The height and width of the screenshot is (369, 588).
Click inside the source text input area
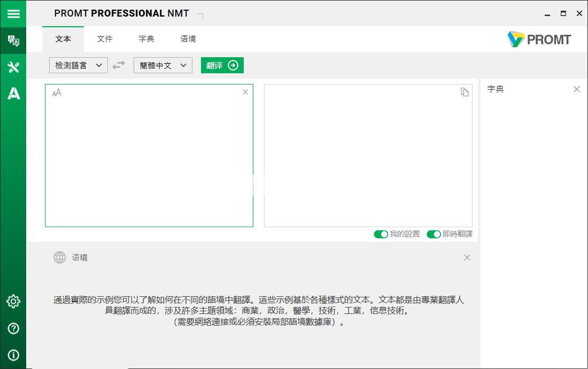point(149,156)
